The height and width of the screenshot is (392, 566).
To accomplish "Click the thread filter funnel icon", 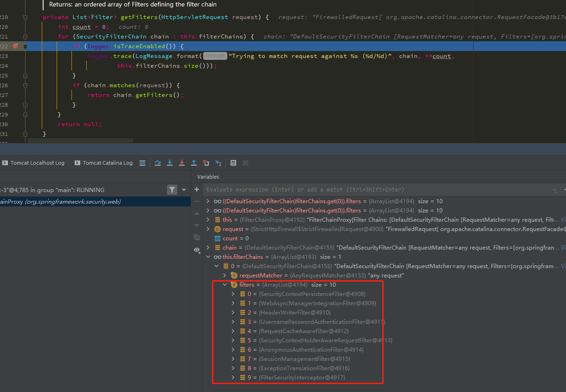I will [x=172, y=190].
